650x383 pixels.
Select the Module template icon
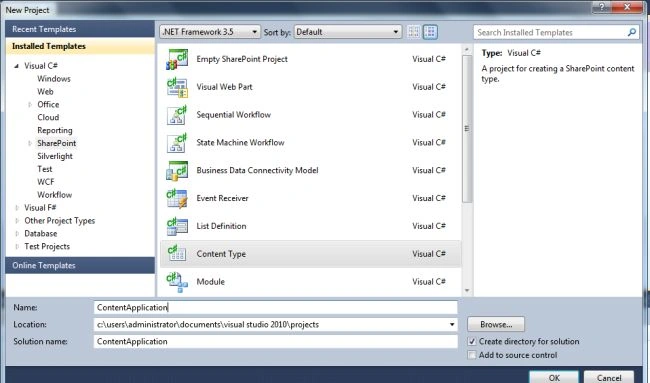coord(177,282)
